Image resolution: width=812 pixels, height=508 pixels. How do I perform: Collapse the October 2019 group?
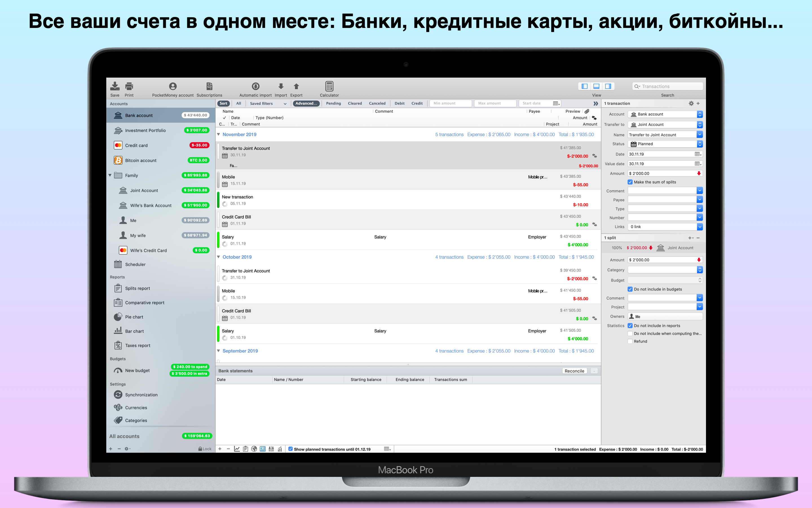[x=219, y=257]
